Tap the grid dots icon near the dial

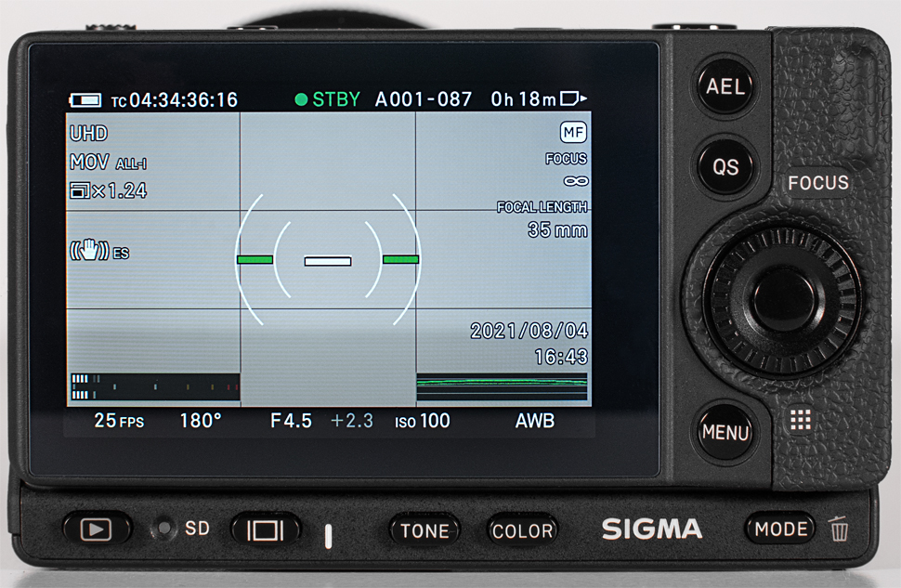[801, 420]
